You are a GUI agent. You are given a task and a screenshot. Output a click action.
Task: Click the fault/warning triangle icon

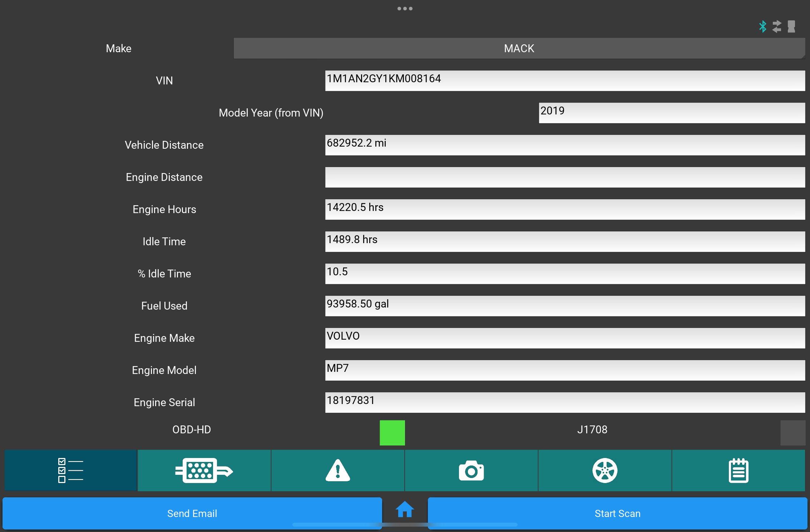pyautogui.click(x=338, y=469)
